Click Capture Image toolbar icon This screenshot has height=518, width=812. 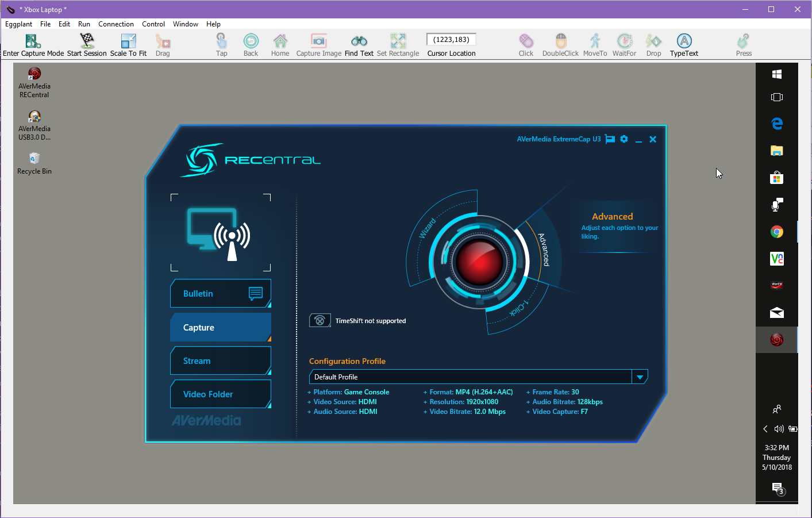tap(319, 41)
